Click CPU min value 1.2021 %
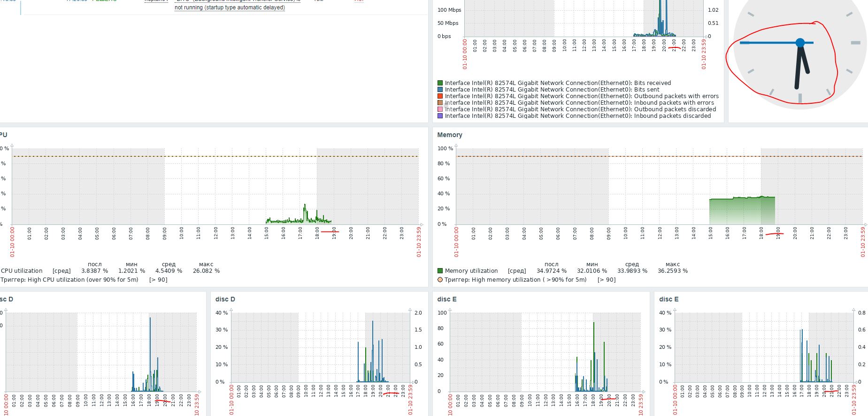Image resolution: width=868 pixels, height=416 pixels. click(131, 271)
